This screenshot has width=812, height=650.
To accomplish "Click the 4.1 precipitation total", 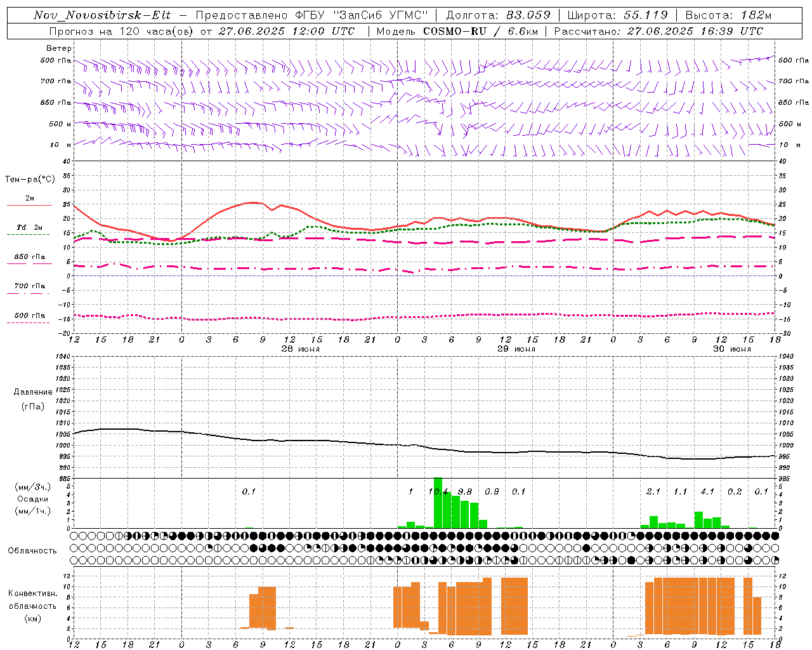I will tap(707, 492).
